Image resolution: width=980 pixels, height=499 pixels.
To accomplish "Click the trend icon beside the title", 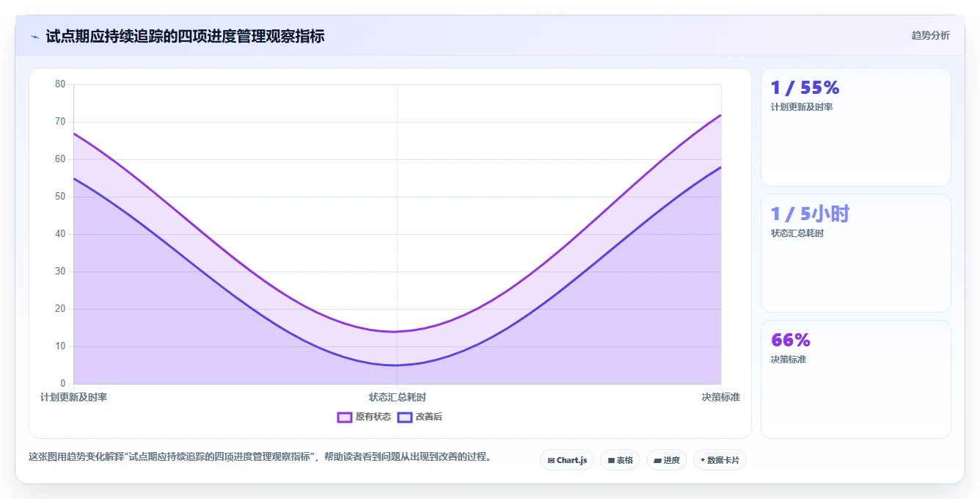I will [34, 37].
